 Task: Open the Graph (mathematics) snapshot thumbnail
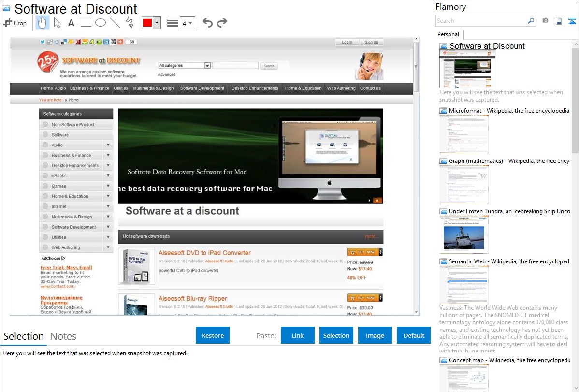point(464,184)
